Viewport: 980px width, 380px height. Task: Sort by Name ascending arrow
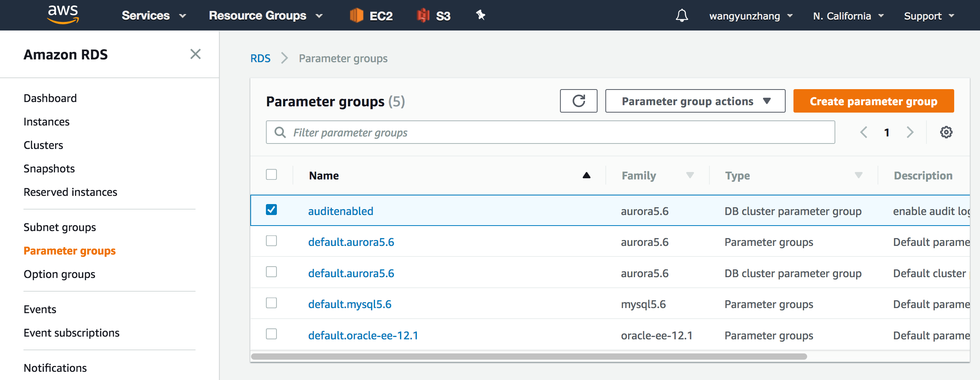pos(587,175)
